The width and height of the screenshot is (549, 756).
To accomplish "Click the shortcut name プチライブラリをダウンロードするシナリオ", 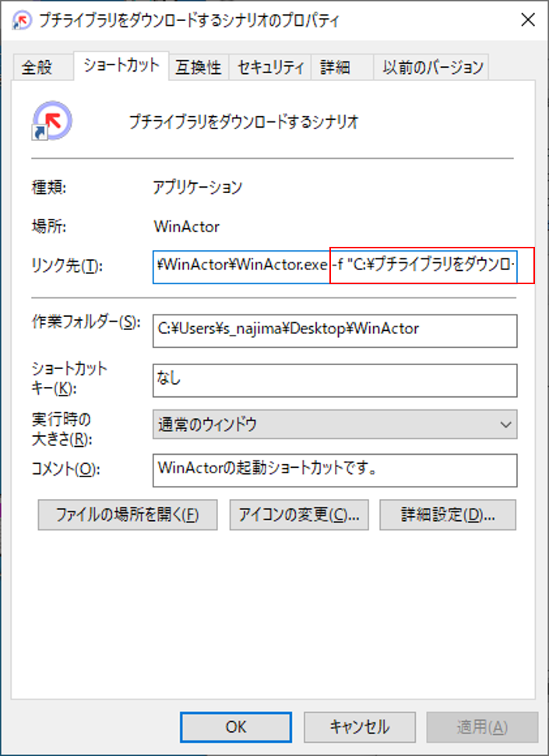I will click(244, 121).
